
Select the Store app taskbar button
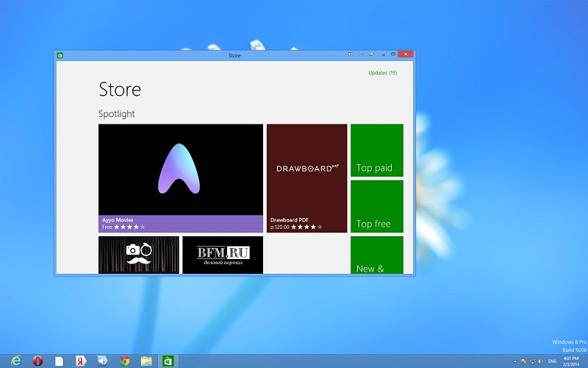tap(168, 361)
